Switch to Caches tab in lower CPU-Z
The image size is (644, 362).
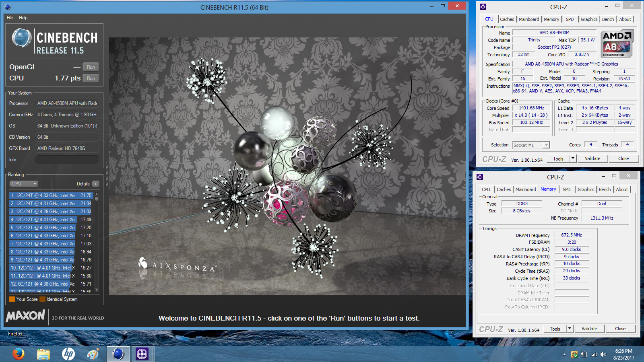[504, 189]
